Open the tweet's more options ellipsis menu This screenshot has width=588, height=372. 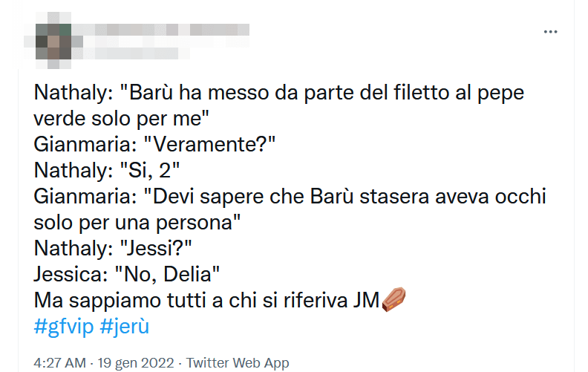click(x=550, y=32)
